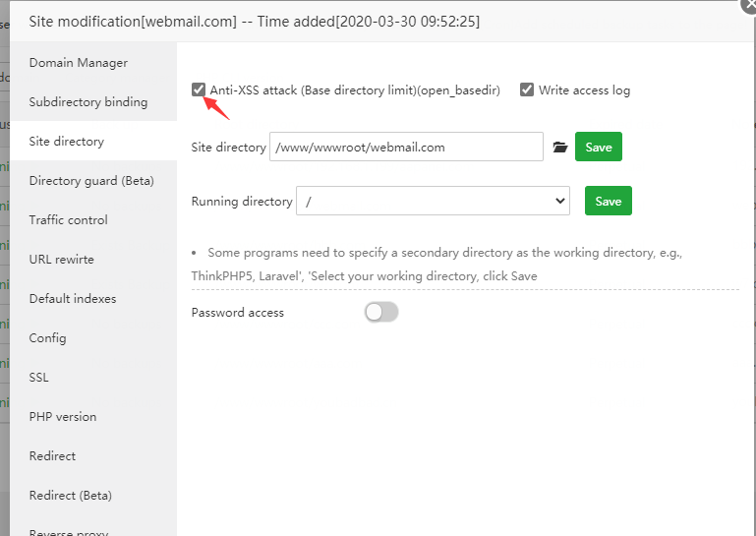756x536 pixels.
Task: Select Default indexes in sidebar
Action: tap(73, 299)
